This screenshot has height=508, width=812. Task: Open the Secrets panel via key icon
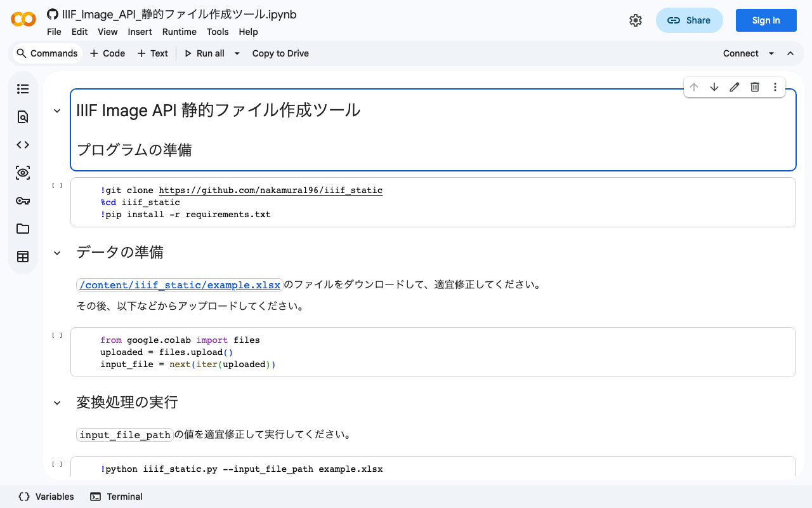pyautogui.click(x=23, y=201)
